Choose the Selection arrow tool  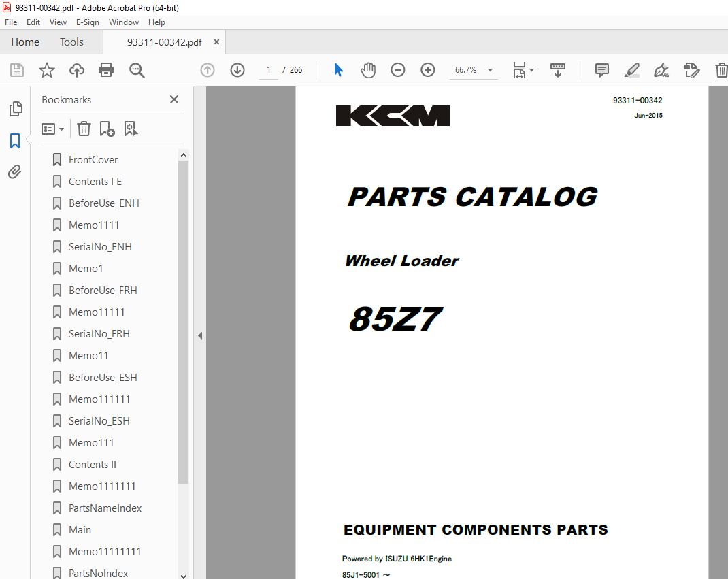pos(338,70)
